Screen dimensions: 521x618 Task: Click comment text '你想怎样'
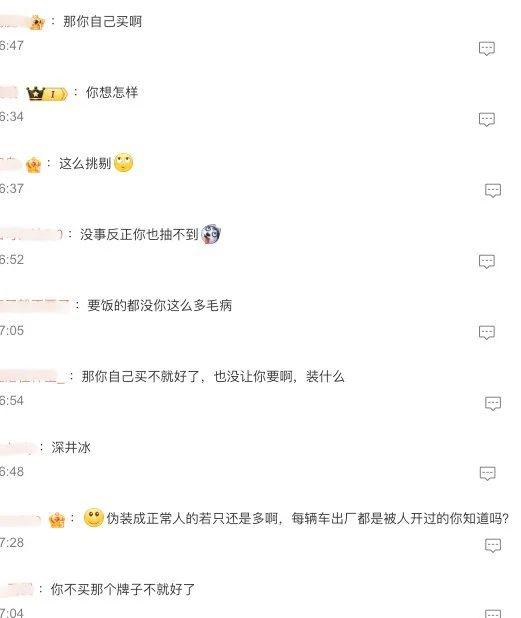point(112,93)
